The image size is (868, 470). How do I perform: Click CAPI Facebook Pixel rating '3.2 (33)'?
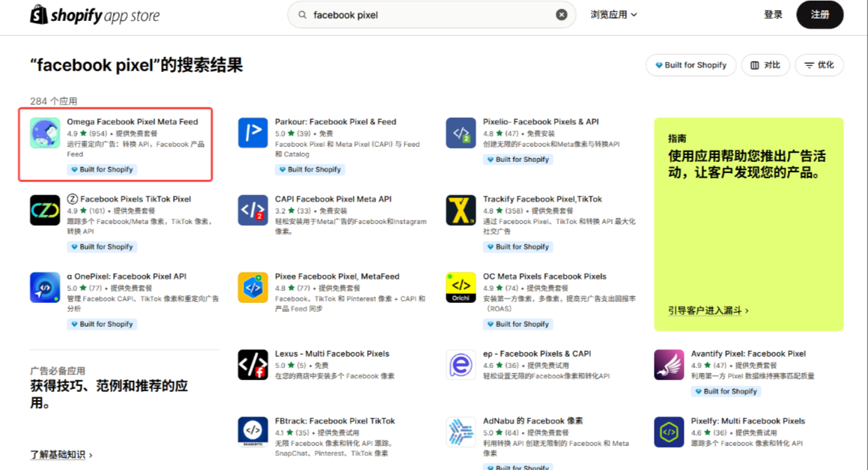pyautogui.click(x=293, y=211)
